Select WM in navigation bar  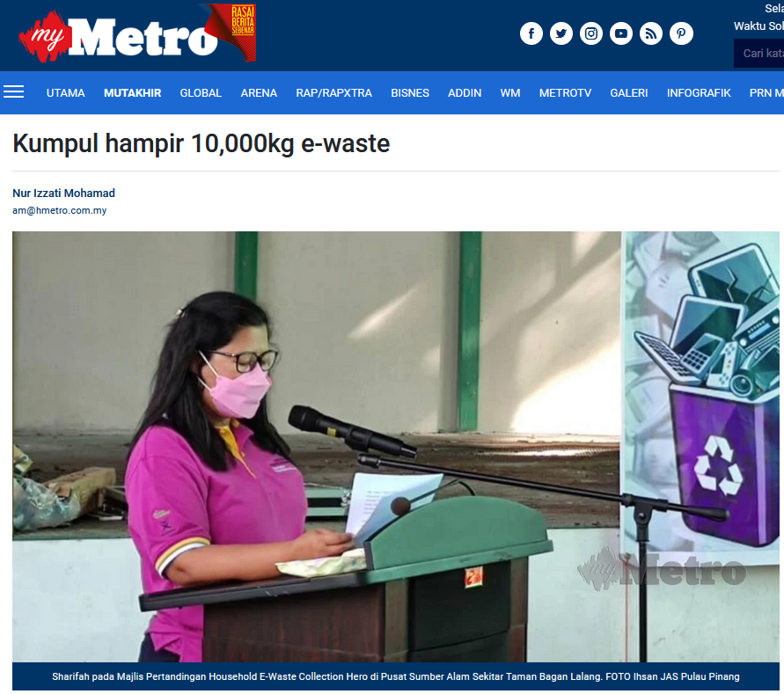coord(510,93)
